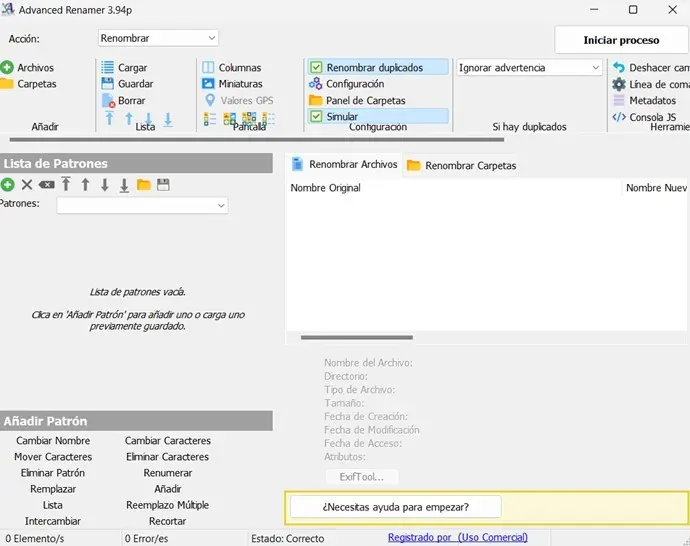This screenshot has height=546, width=690.
Task: Add Renumerar pattern
Action: [x=168, y=473]
